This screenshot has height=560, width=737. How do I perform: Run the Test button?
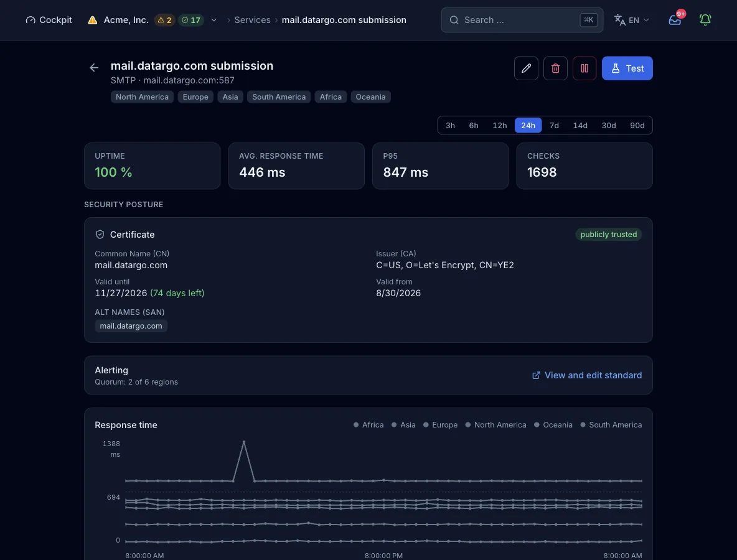pos(627,68)
